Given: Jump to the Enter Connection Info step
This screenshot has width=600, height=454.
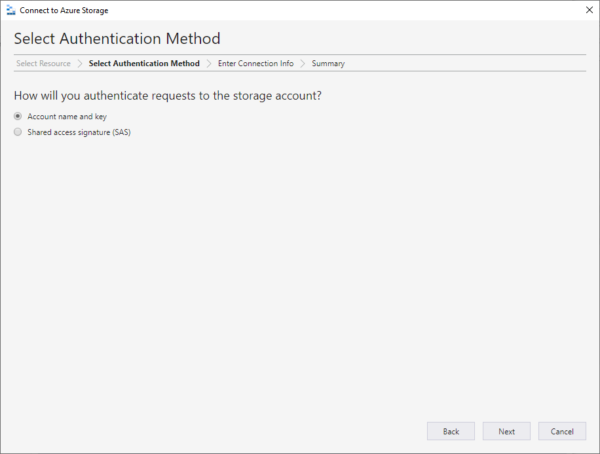Looking at the screenshot, I should click(x=256, y=64).
